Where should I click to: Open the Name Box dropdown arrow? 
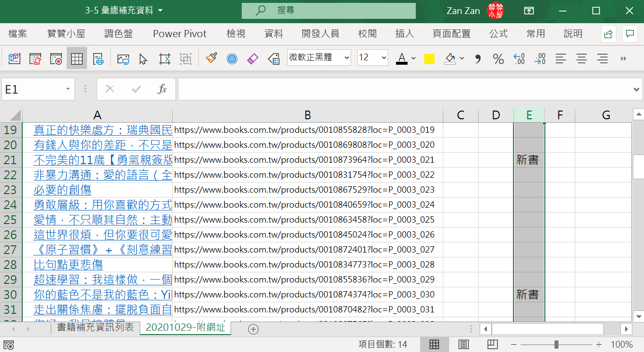[68, 89]
